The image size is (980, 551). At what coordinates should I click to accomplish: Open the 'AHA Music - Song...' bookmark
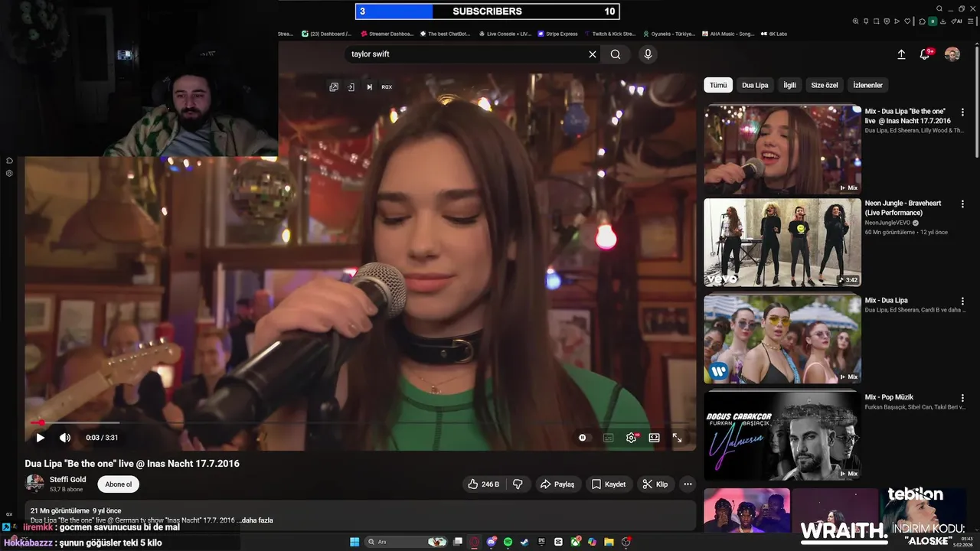(x=727, y=34)
